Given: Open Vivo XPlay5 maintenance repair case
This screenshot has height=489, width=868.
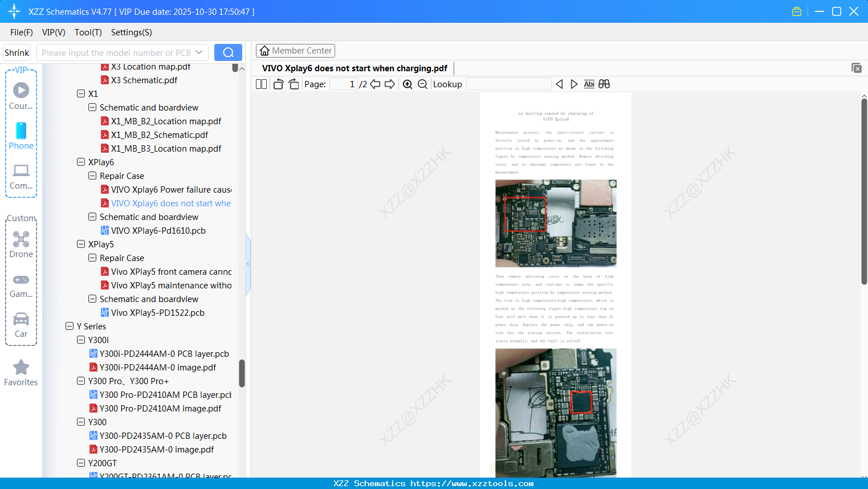Looking at the screenshot, I should coord(171,286).
